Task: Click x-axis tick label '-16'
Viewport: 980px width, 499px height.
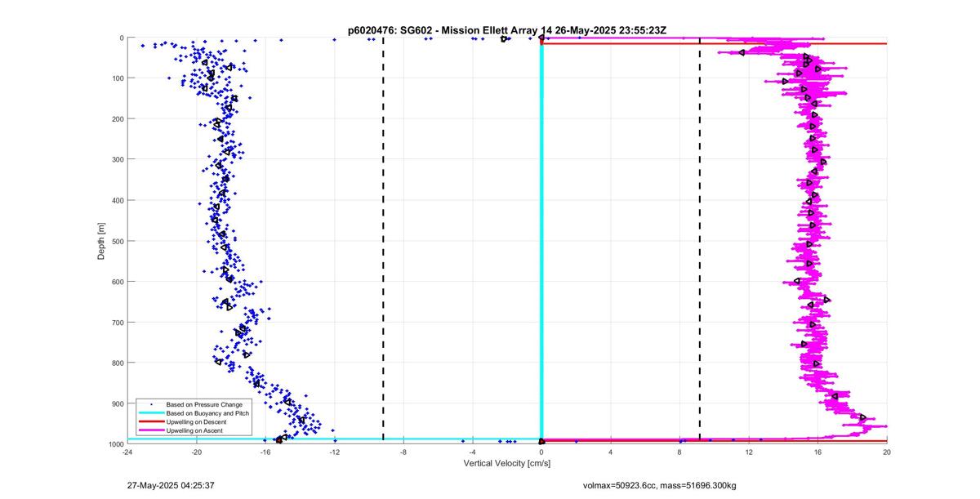Action: 265,451
